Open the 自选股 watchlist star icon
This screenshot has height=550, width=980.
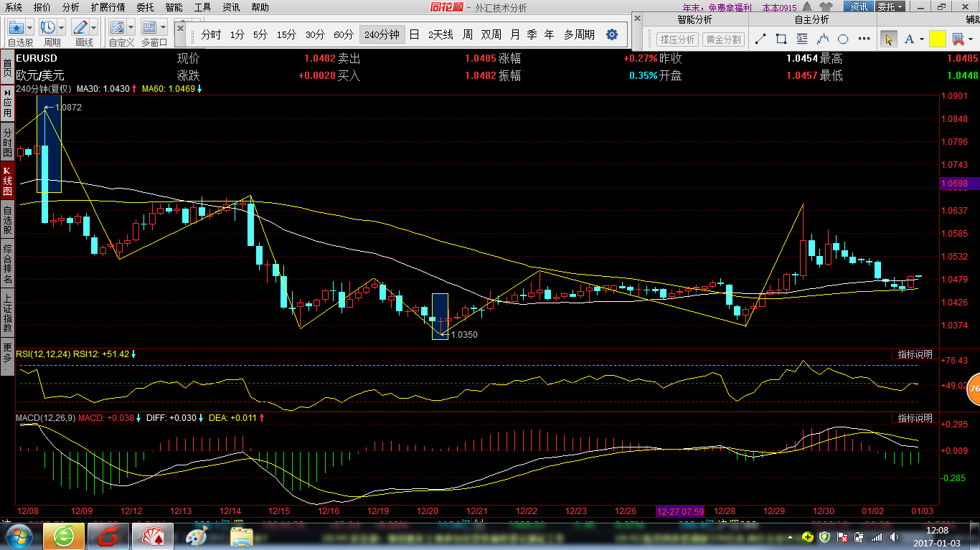17,27
